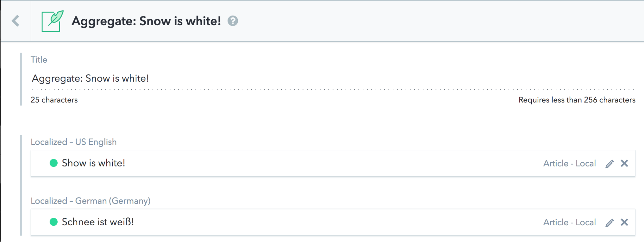Remove the 'Schnee ist weiß!' linked entry
644x242 pixels.
(x=624, y=222)
